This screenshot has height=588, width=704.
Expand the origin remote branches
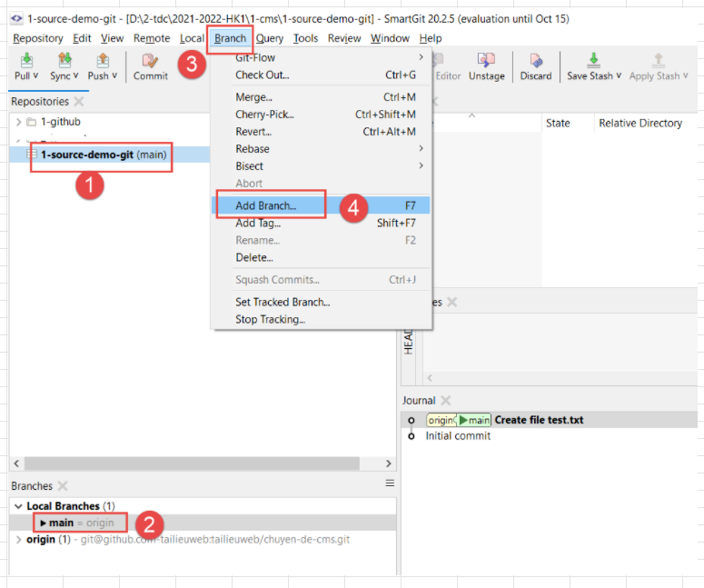18,540
